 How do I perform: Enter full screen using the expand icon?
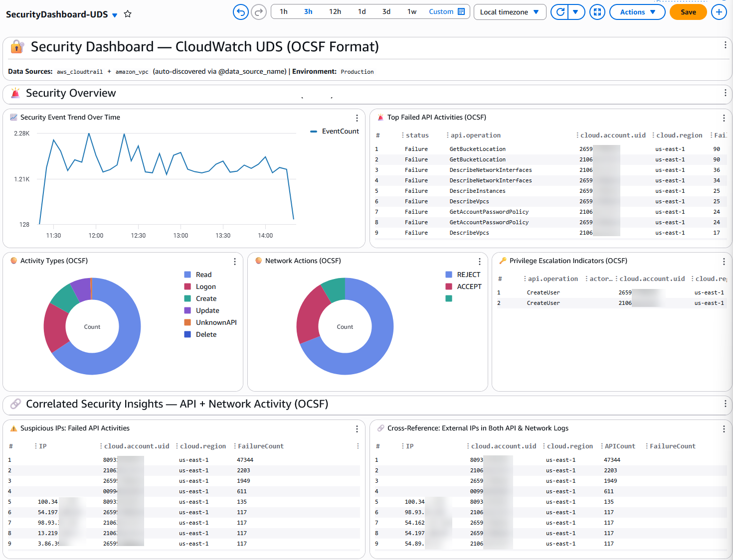point(597,11)
